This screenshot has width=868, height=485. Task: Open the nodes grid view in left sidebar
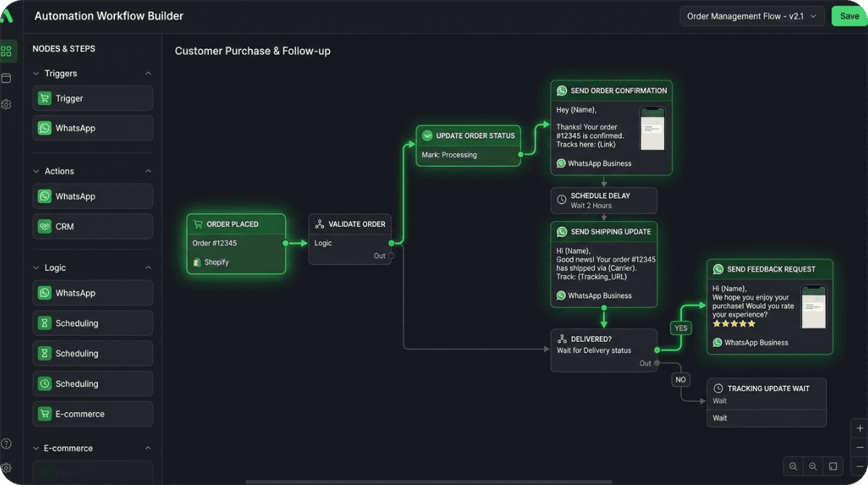(x=7, y=51)
